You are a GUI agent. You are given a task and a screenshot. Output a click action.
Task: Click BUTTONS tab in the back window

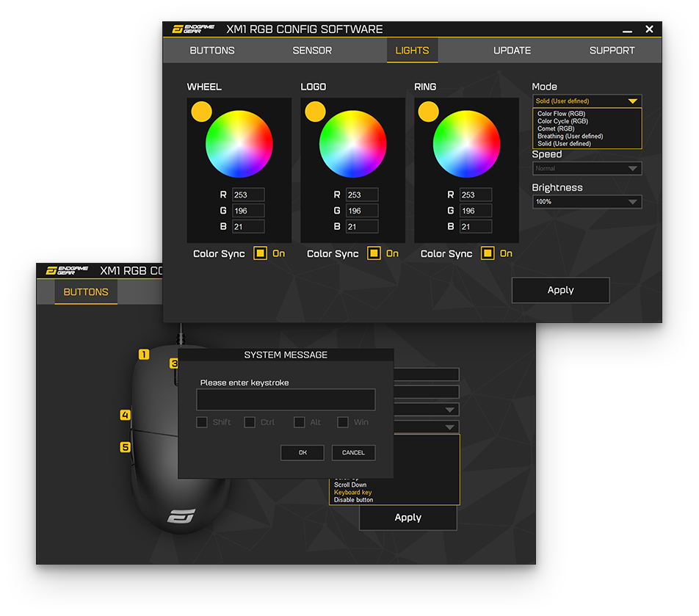point(86,292)
